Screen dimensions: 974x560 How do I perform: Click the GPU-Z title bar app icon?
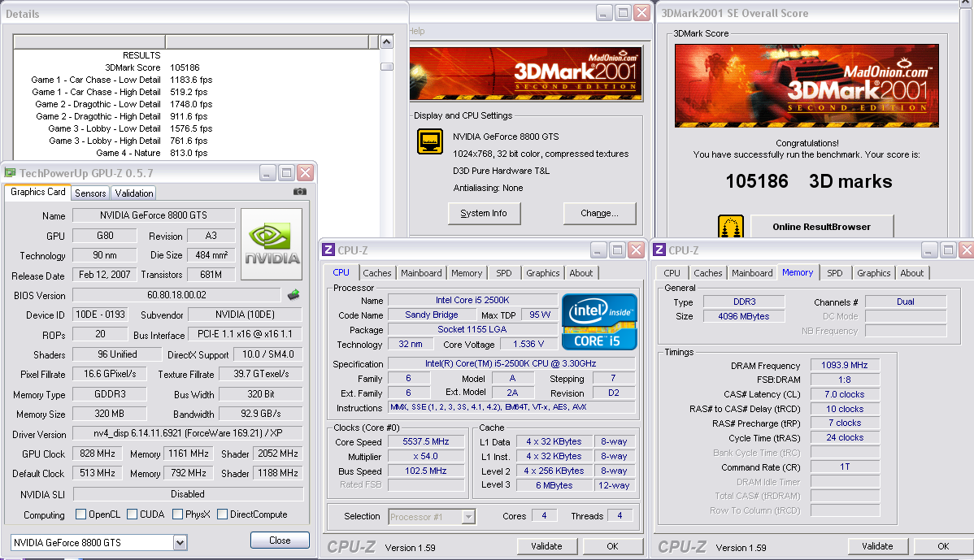click(10, 172)
